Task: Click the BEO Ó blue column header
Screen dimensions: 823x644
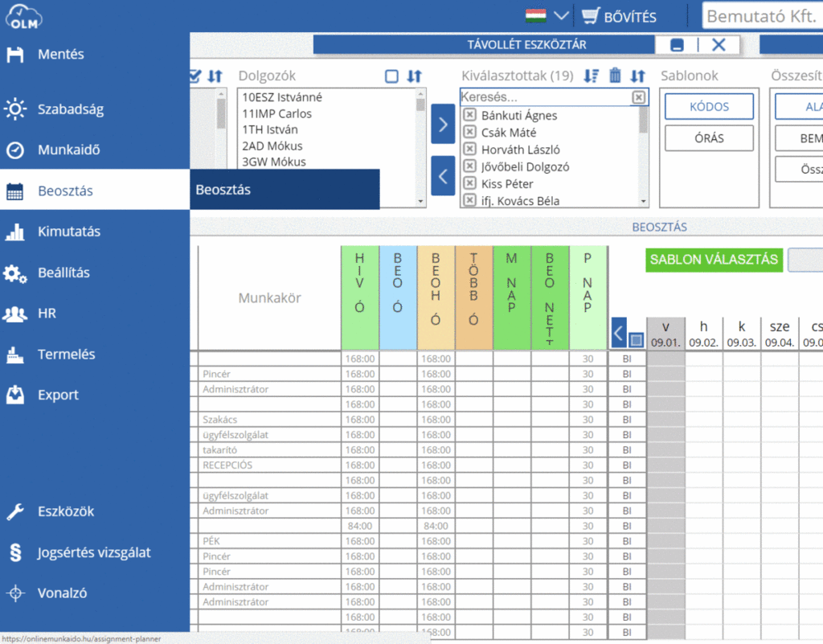Action: point(398,297)
